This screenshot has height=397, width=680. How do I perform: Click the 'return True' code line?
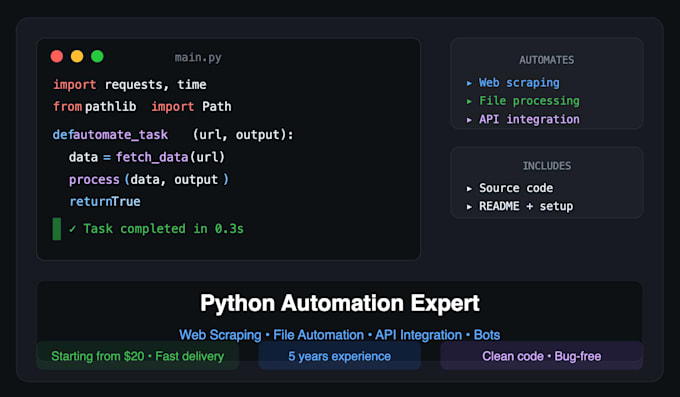pyautogui.click(x=105, y=201)
